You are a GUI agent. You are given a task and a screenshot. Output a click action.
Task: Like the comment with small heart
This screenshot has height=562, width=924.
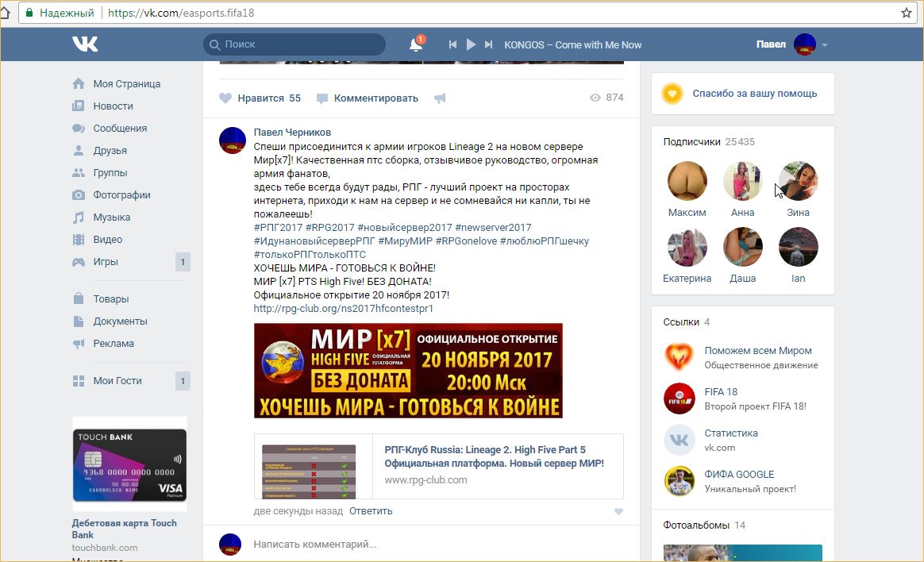click(618, 511)
